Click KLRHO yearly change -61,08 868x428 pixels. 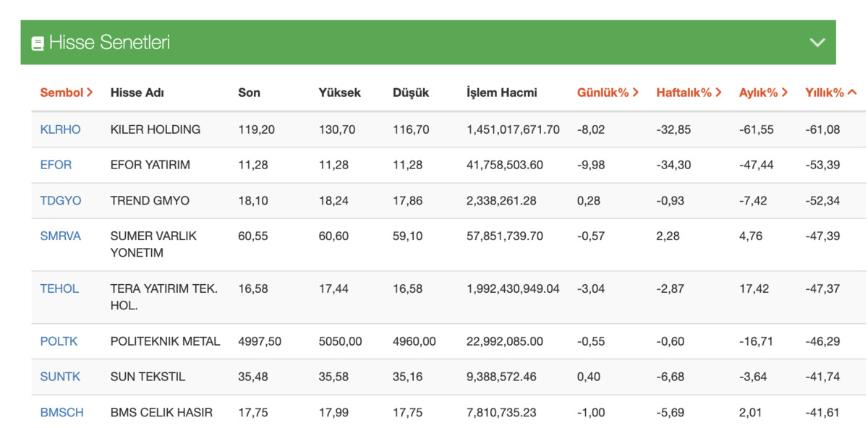pos(822,129)
